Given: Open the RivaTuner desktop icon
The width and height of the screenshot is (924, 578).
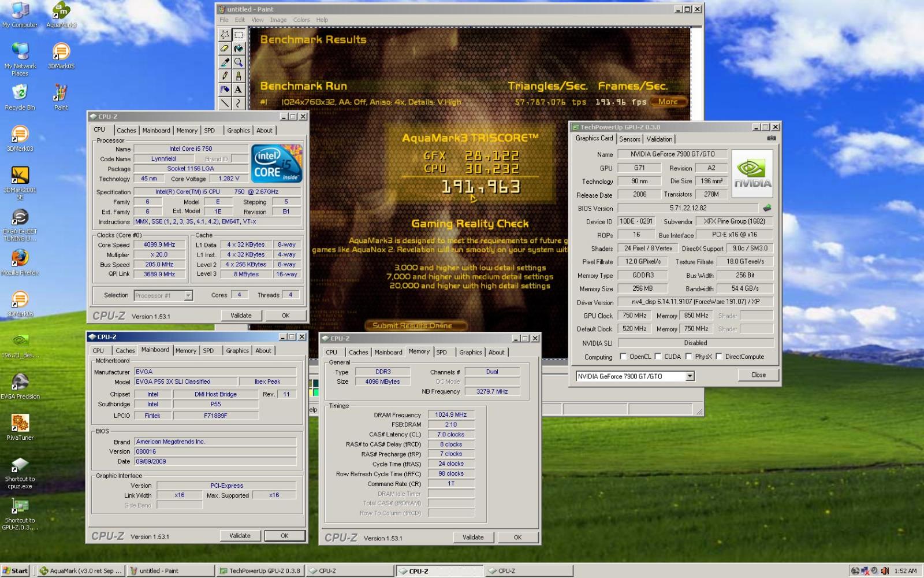Looking at the screenshot, I should (x=20, y=427).
